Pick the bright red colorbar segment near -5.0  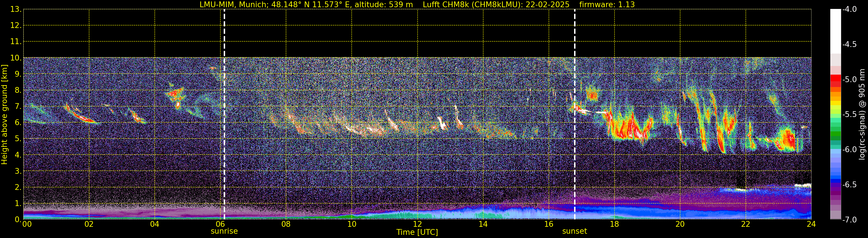click(835, 78)
